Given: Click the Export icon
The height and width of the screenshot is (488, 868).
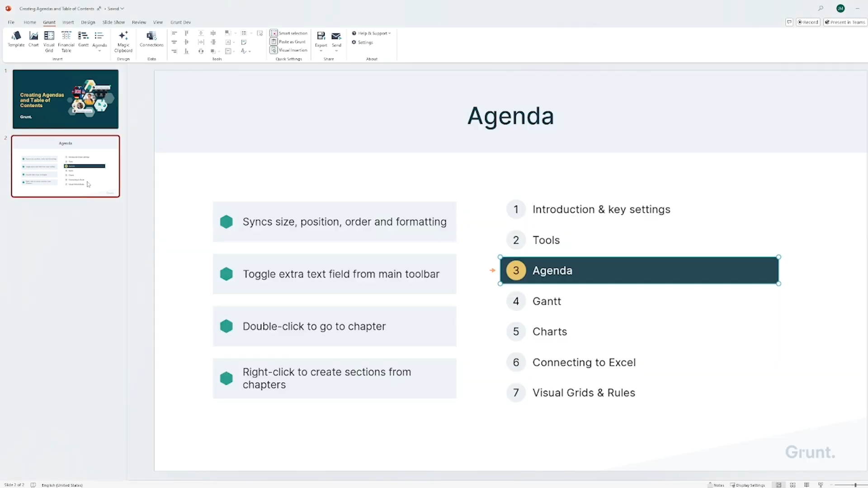Looking at the screenshot, I should (321, 36).
